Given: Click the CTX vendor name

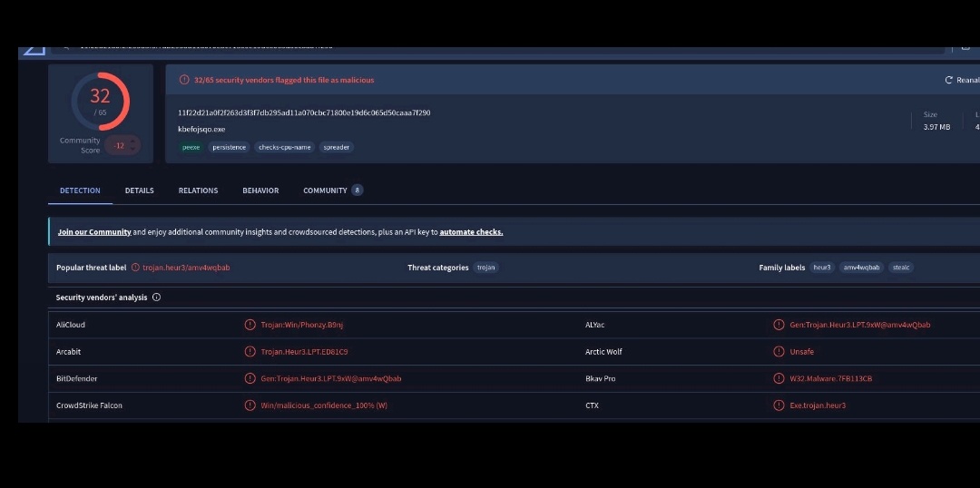Looking at the screenshot, I should [592, 405].
